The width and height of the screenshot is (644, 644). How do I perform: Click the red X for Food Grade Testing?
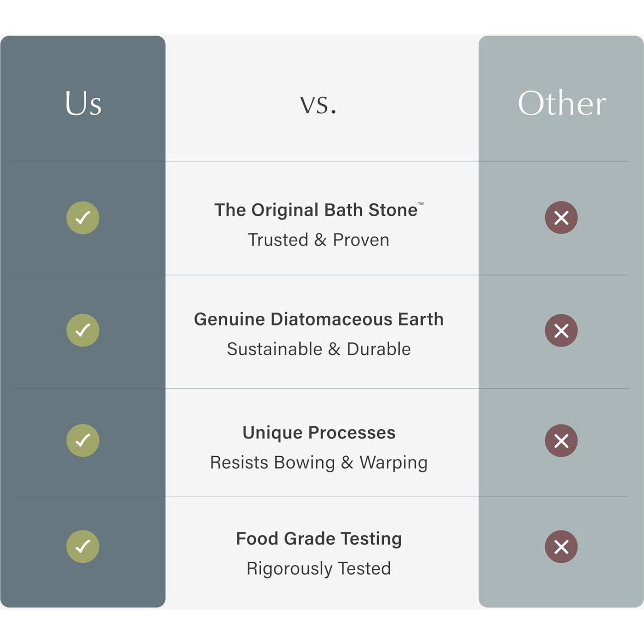click(x=561, y=547)
